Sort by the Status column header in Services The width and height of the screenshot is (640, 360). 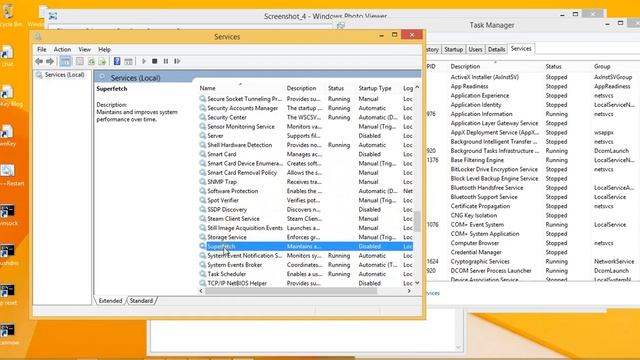point(336,88)
